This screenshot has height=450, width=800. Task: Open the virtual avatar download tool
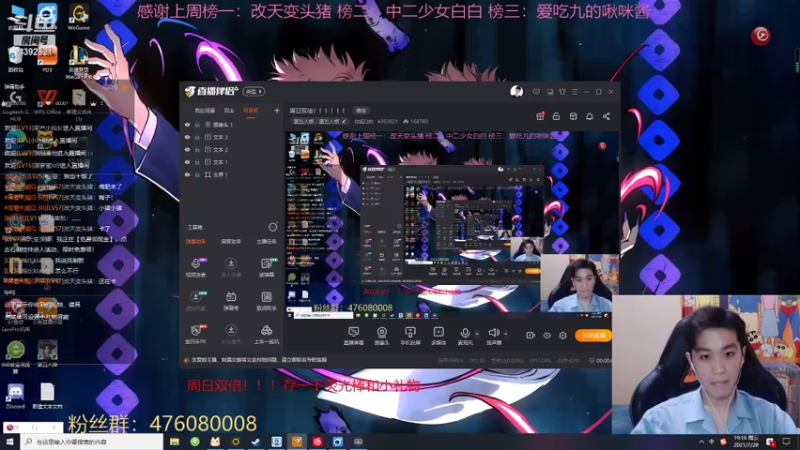pyautogui.click(x=196, y=301)
